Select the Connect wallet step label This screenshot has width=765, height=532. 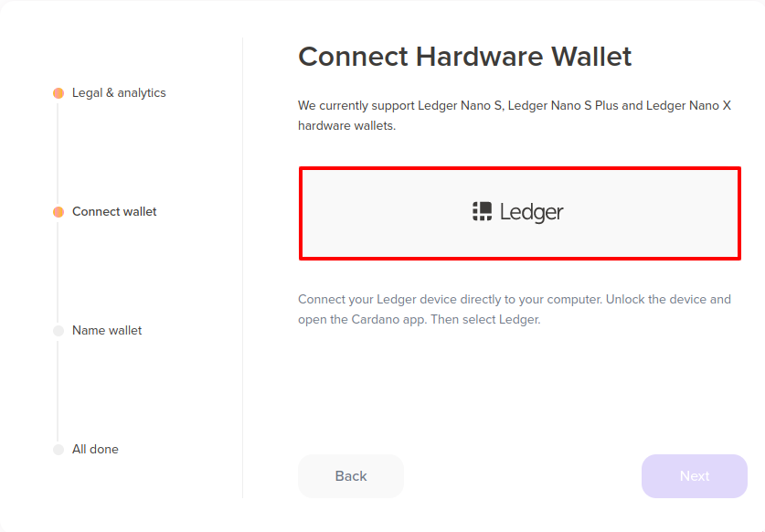[114, 212]
